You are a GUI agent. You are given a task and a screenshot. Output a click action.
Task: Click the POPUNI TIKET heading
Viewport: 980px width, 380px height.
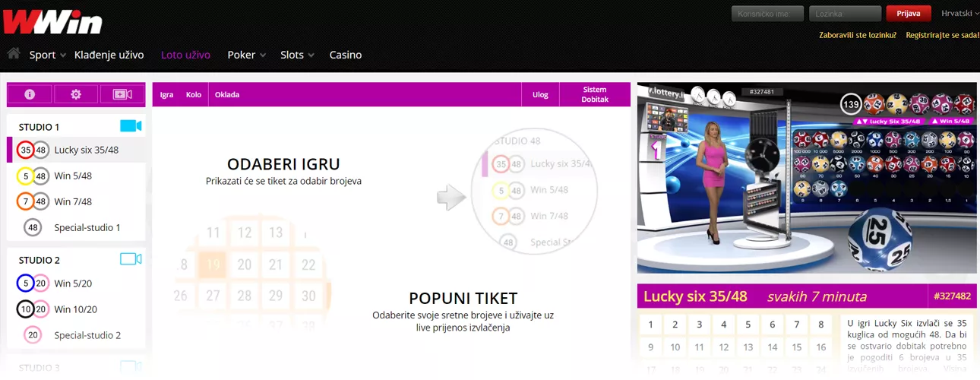463,298
